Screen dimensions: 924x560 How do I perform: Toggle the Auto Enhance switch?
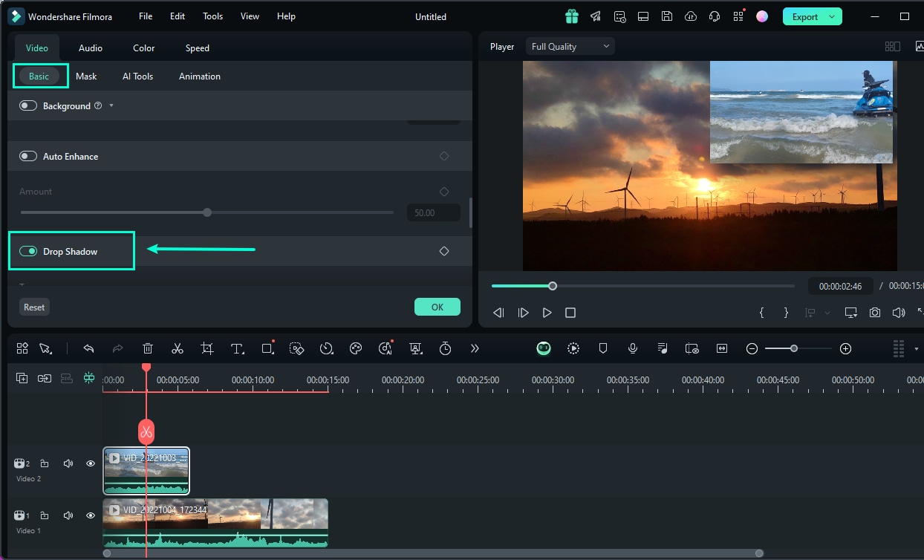[x=28, y=157]
